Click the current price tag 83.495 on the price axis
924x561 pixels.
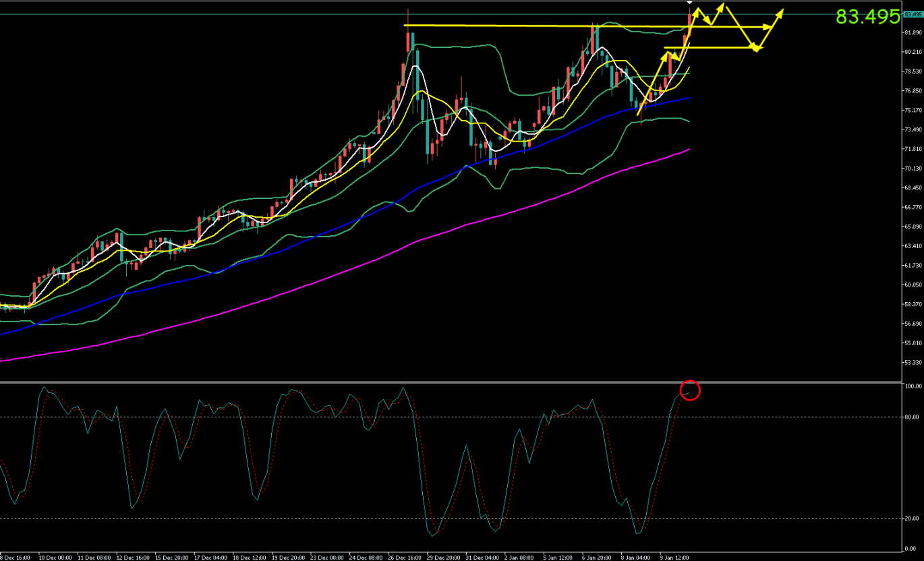(x=913, y=13)
